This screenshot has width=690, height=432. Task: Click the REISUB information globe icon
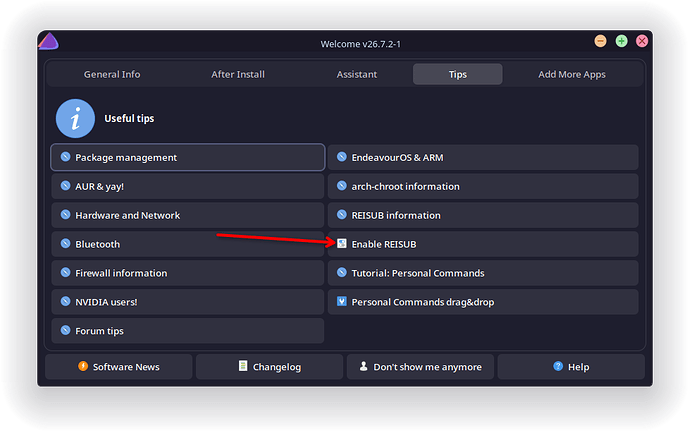pos(342,214)
